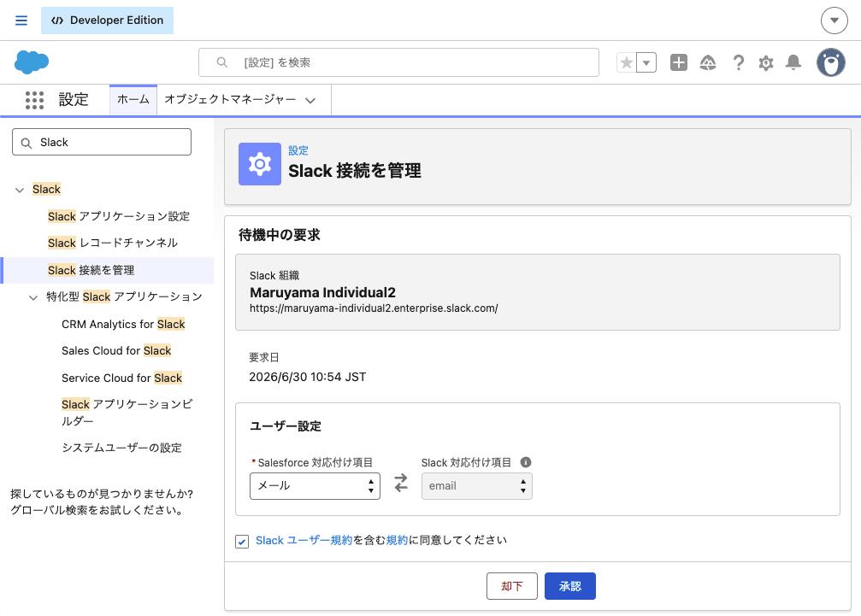Click the Developer Edition badge

point(107,21)
